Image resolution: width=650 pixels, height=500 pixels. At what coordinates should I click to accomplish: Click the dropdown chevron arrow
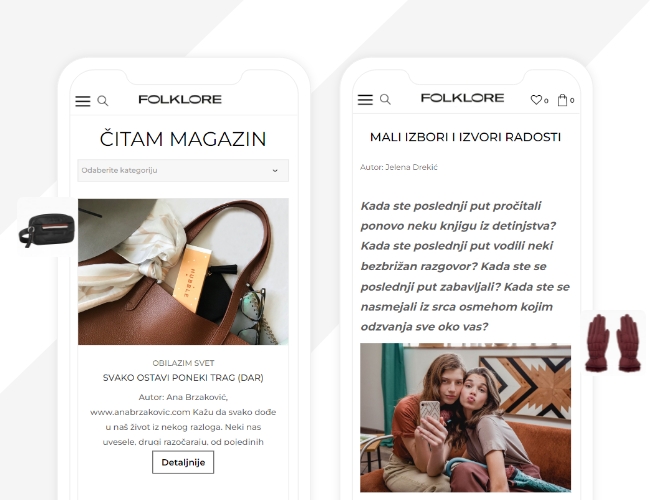[x=275, y=171]
